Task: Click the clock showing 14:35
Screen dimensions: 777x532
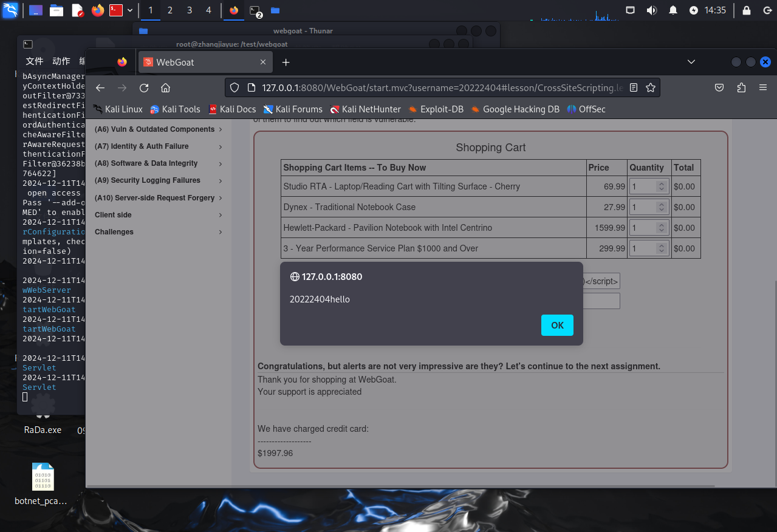Action: 716,10
